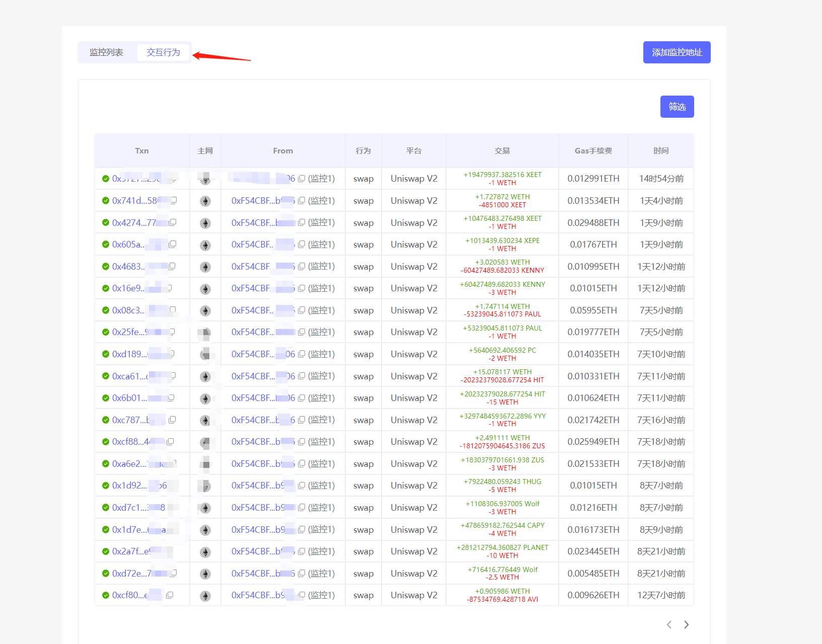Select the 交互行为 tab
Screen dimensions: 822x644
coord(163,52)
